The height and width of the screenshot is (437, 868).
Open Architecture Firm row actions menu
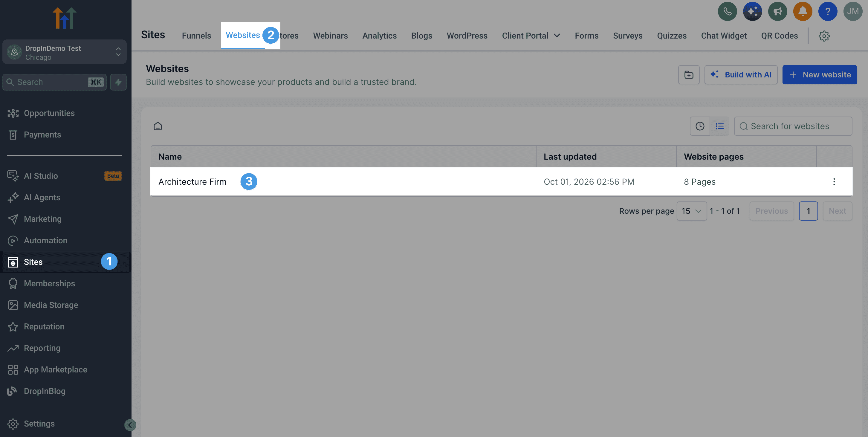tap(834, 182)
